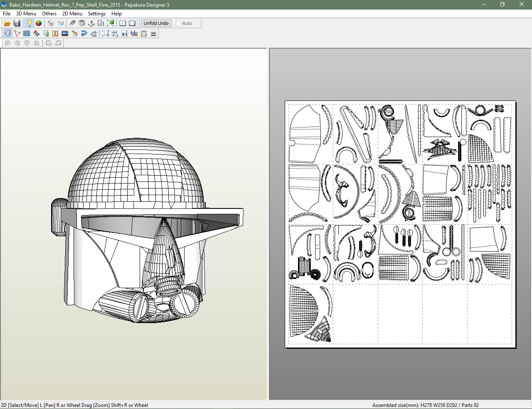Image resolution: width=532 pixels, height=409 pixels.
Task: Select the gray pen edge tool
Action: (x=73, y=23)
